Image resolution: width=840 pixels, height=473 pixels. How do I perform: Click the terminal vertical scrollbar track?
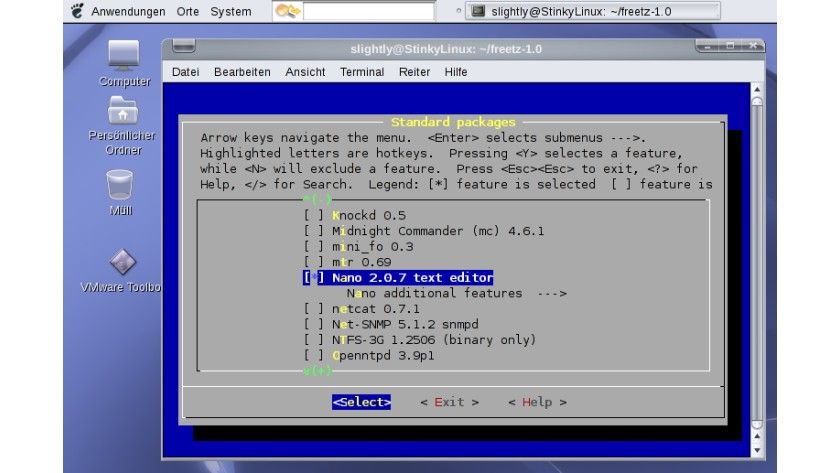757,262
